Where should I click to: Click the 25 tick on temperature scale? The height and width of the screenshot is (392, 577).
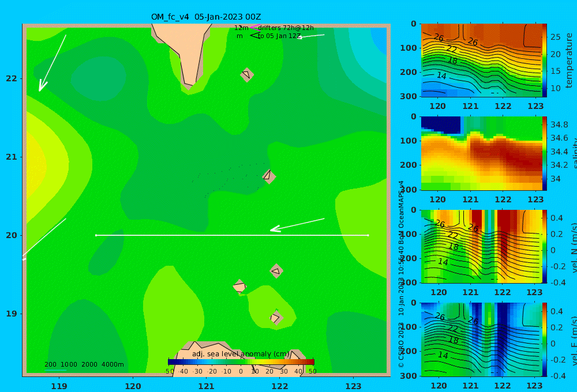point(556,37)
